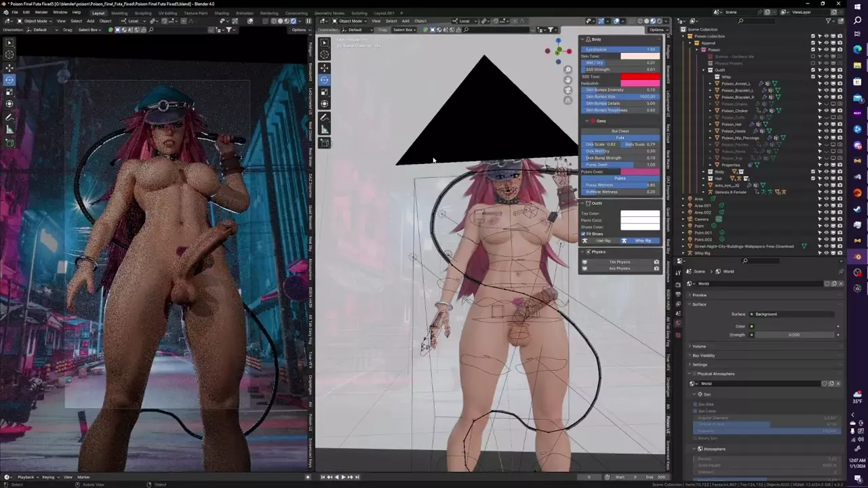
Task: Hide the Camera object in outliner
Action: 826,219
